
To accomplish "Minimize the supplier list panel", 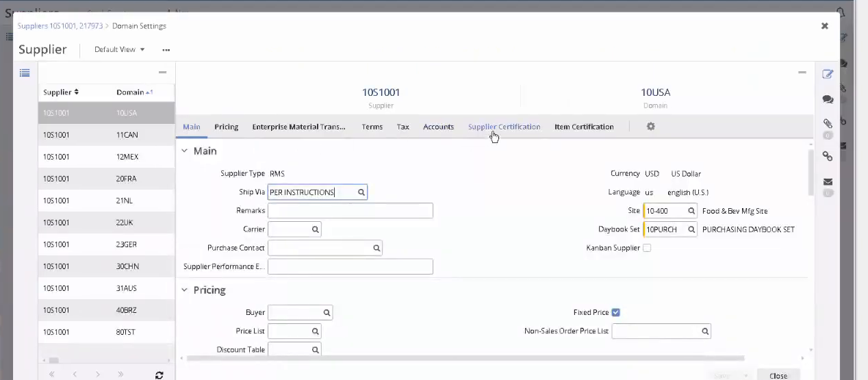I will pos(162,72).
